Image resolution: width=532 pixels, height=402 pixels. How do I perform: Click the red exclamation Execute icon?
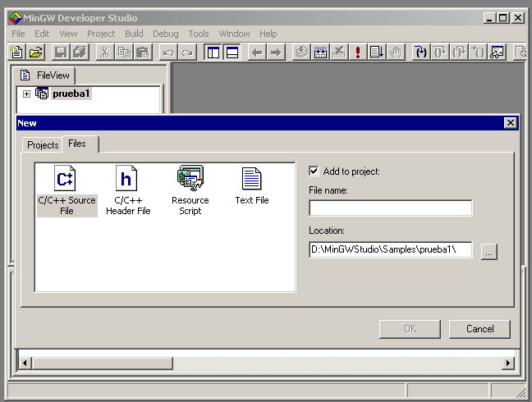[x=358, y=53]
